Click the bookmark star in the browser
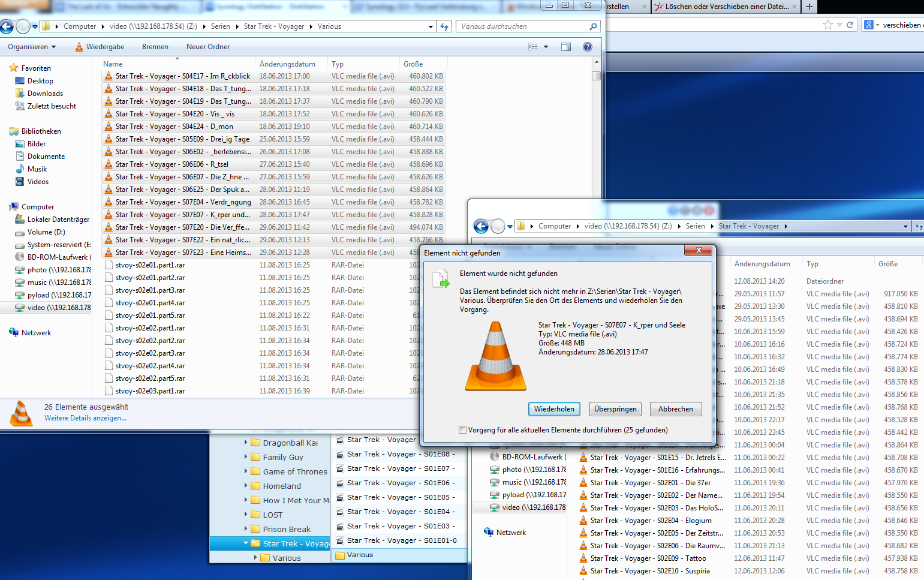 coord(828,25)
